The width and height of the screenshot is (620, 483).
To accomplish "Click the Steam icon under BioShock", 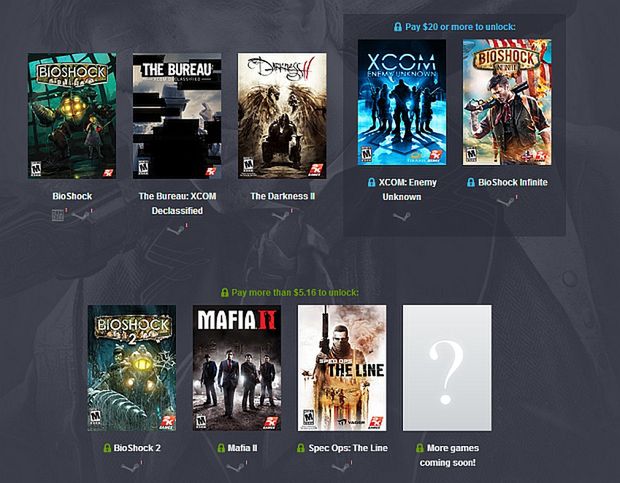I will point(82,215).
